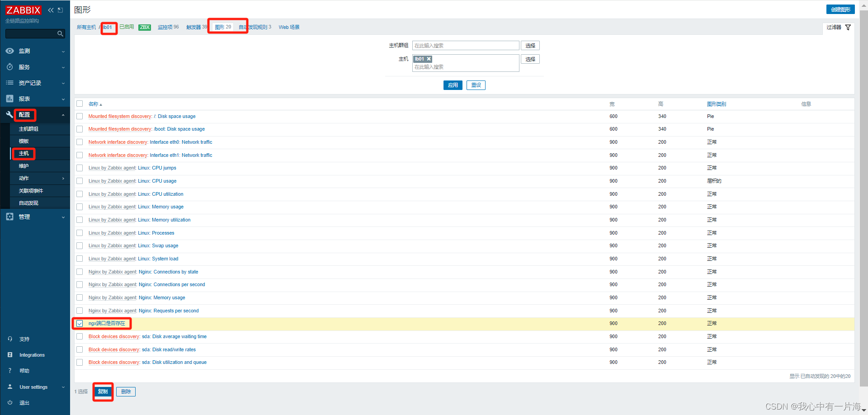This screenshot has height=415, width=868.
Task: Click the Zabbix logo
Action: click(23, 10)
